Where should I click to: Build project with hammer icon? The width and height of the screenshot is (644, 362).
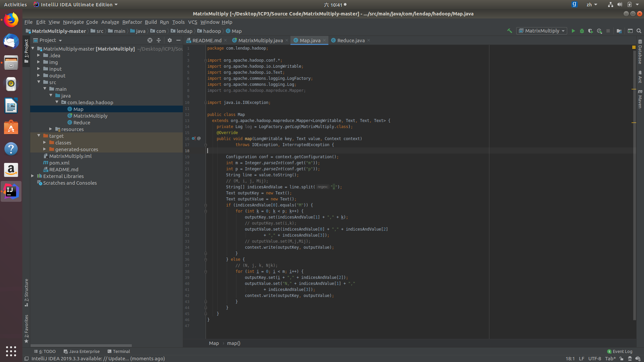[509, 31]
